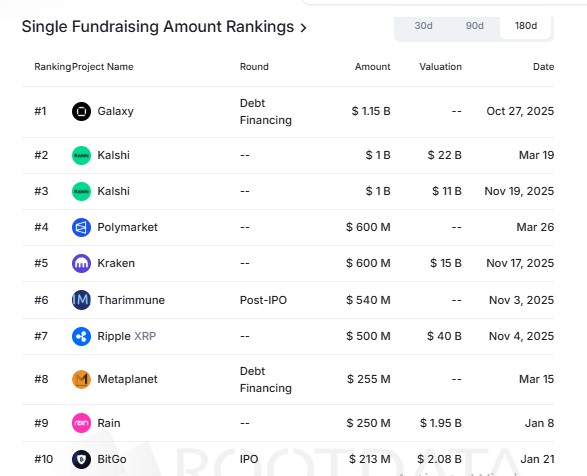Switch to the 90d time range tab
Image resolution: width=587 pixels, height=476 pixels.
(x=474, y=26)
